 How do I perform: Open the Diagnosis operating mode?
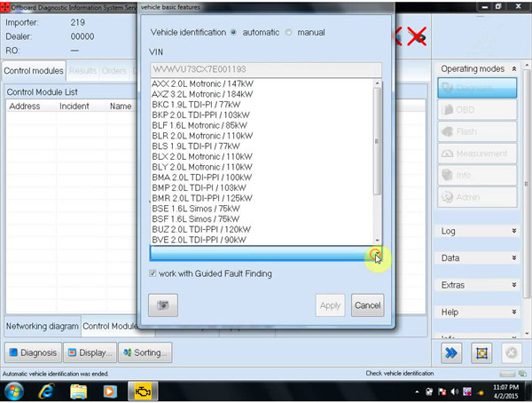tap(477, 88)
